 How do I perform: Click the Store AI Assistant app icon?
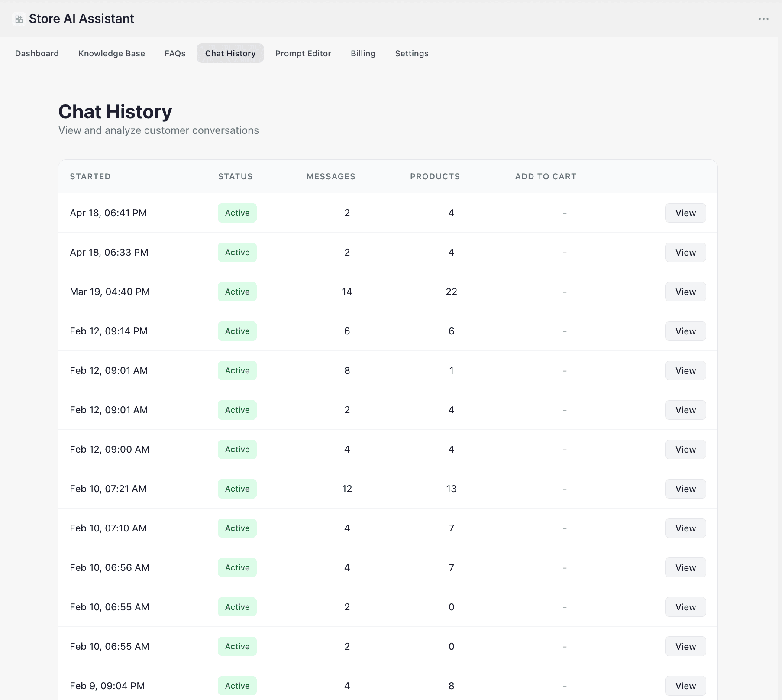click(18, 19)
